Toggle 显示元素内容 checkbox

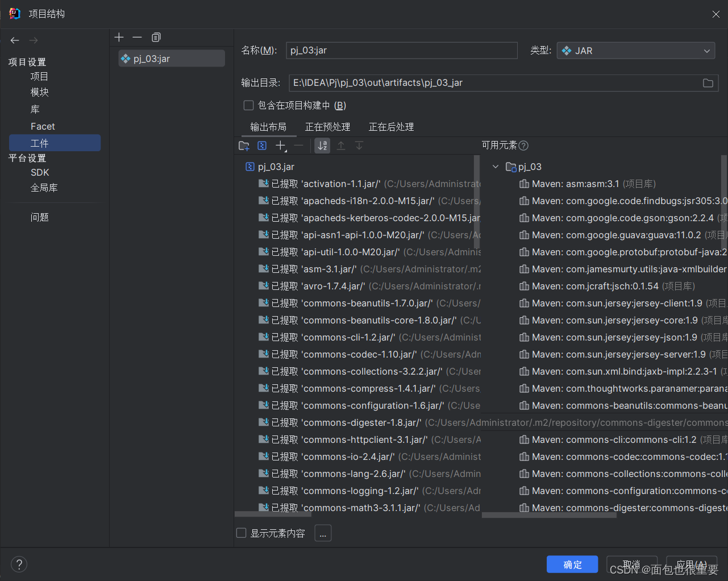pyautogui.click(x=242, y=533)
